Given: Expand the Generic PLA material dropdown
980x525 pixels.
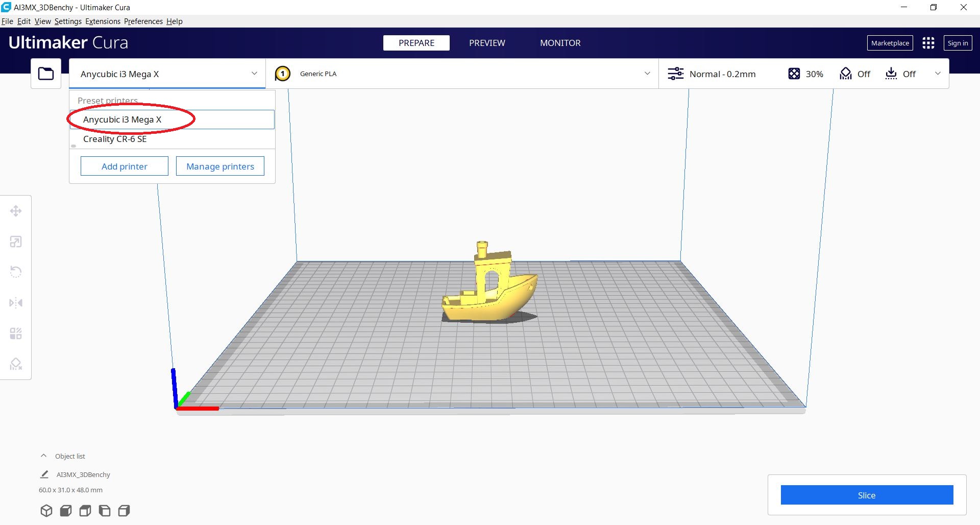Looking at the screenshot, I should coord(647,74).
